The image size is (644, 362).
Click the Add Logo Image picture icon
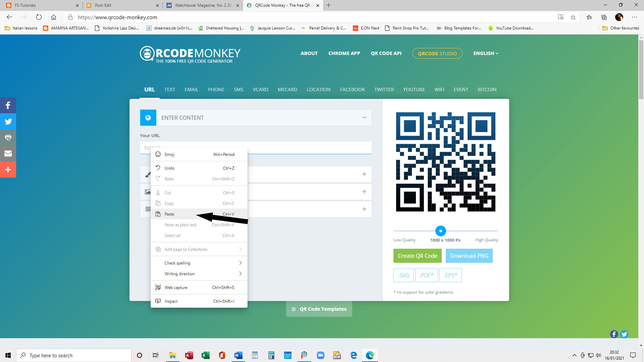[148, 191]
